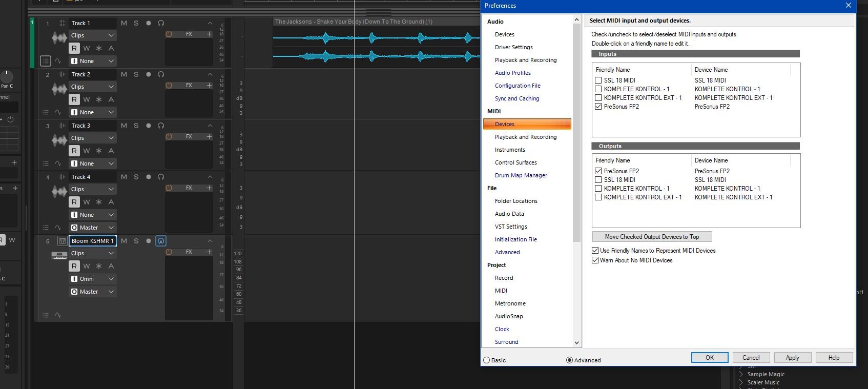Arm Track 3 record button
Image resolution: width=868 pixels, height=389 pixels.
point(149,126)
